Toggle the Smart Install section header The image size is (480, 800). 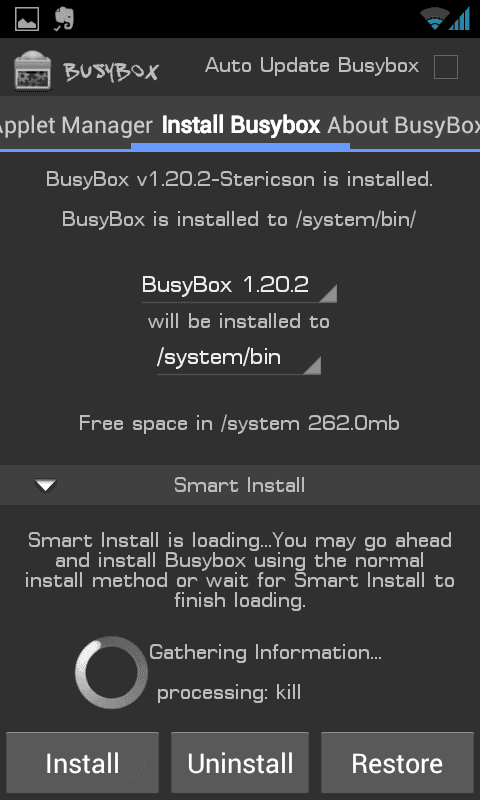pos(240,485)
